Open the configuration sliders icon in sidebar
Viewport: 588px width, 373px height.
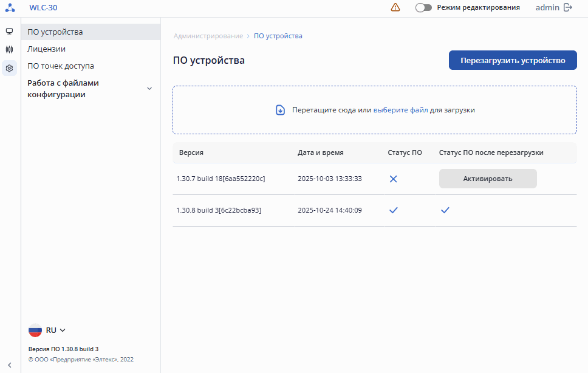tap(9, 50)
